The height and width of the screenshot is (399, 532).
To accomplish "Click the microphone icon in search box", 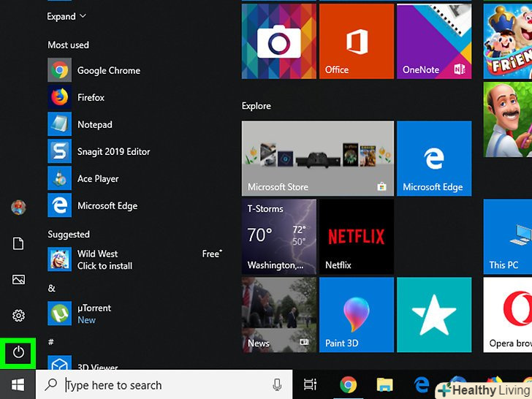I will (277, 384).
